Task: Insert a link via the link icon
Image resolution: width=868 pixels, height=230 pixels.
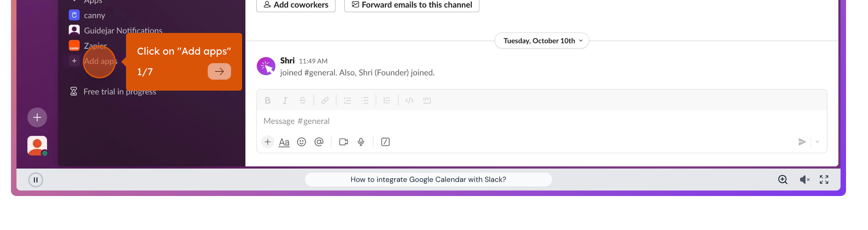Action: point(325,101)
